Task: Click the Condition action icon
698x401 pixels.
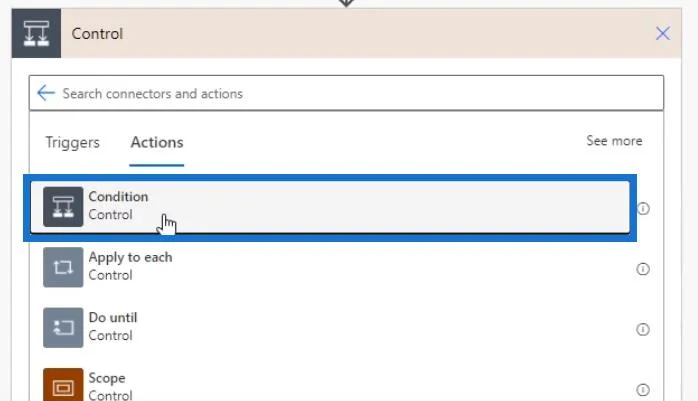Action: coord(63,207)
